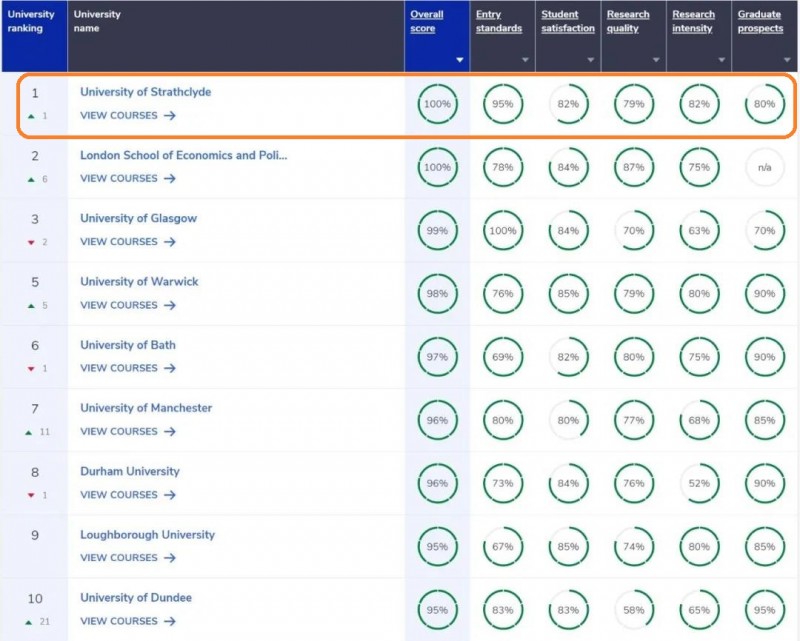This screenshot has height=641, width=800.
Task: Sort by Entry standards header link
Action: [x=498, y=21]
